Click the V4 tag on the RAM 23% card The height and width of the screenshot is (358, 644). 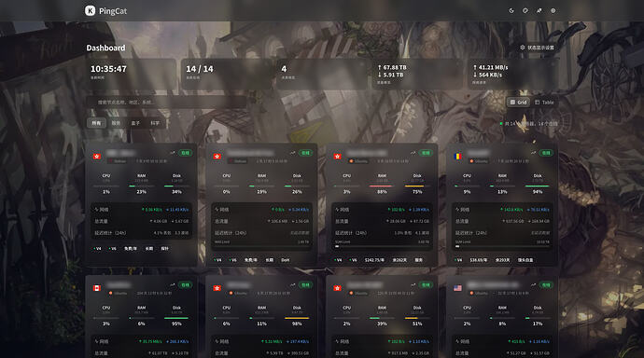tap(97, 249)
